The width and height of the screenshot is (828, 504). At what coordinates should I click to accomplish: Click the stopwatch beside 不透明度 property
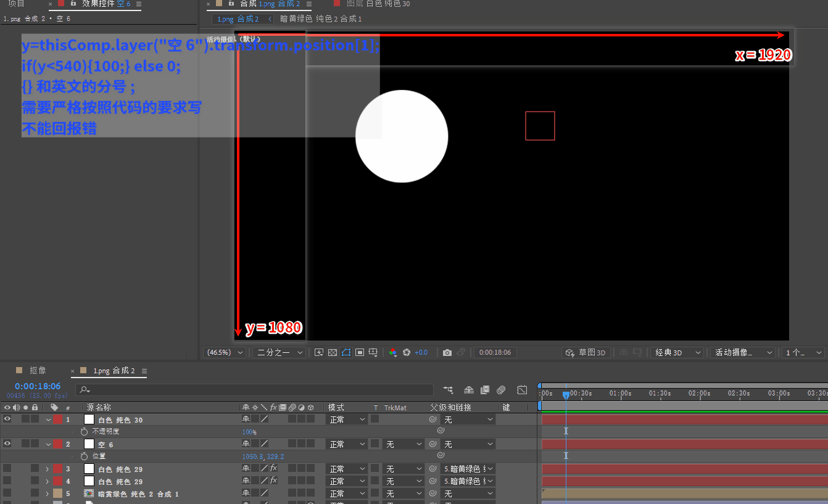[x=85, y=432]
